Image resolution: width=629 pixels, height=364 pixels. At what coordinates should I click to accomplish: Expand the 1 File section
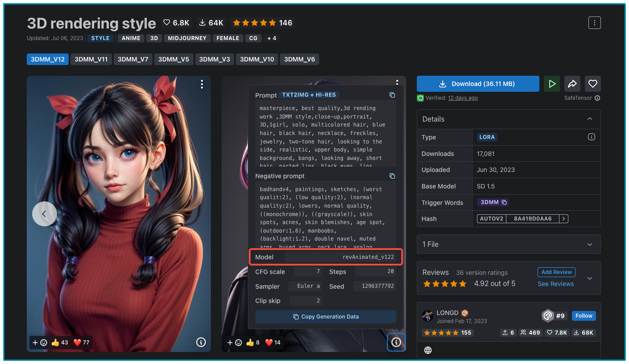pyautogui.click(x=590, y=244)
